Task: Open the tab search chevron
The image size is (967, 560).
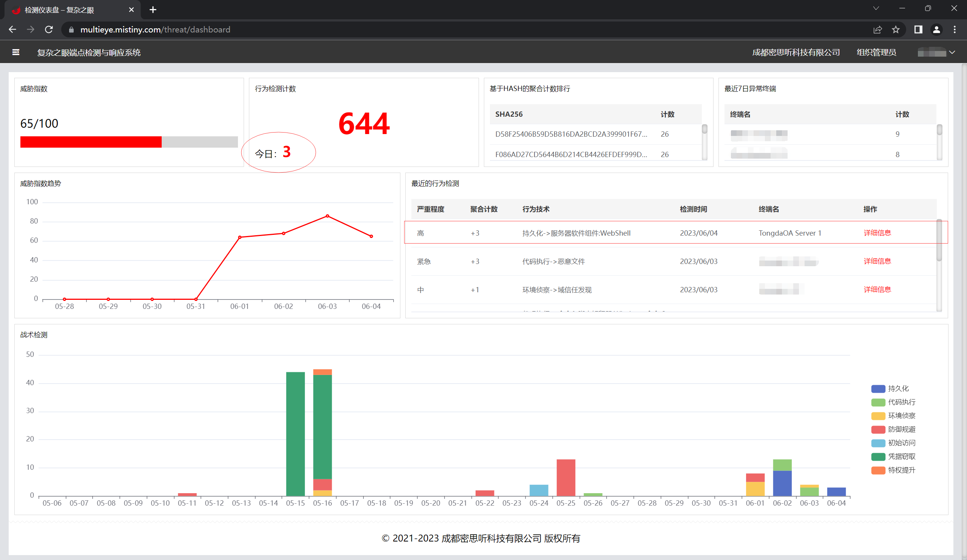Action: coord(876,8)
